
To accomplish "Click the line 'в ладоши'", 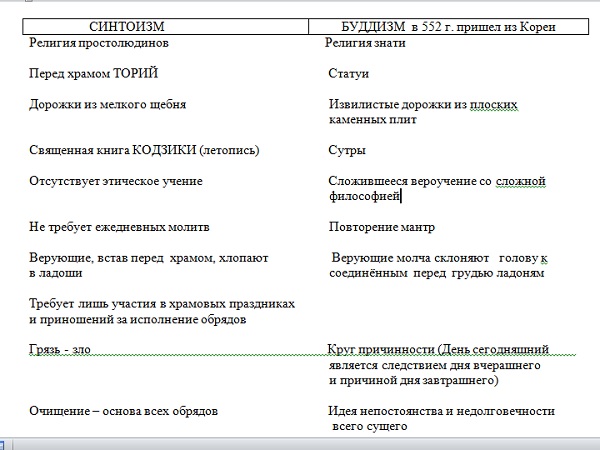I will pos(55,273).
